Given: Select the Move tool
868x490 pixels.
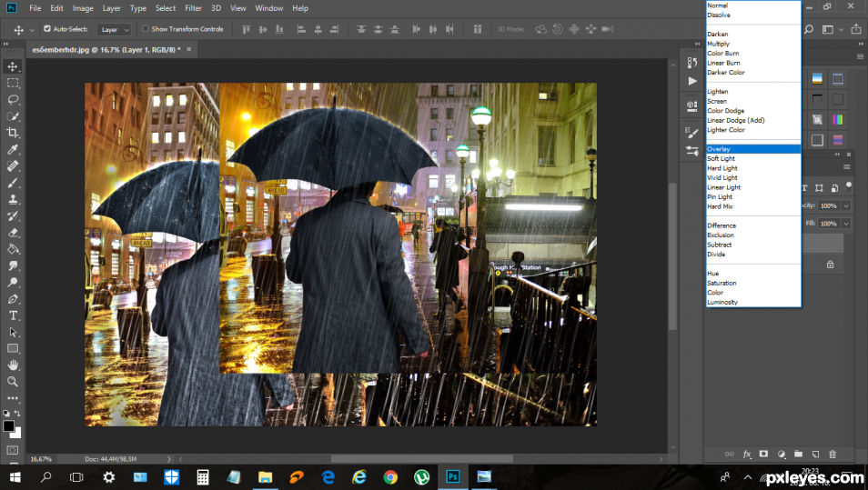Looking at the screenshot, I should point(12,66).
